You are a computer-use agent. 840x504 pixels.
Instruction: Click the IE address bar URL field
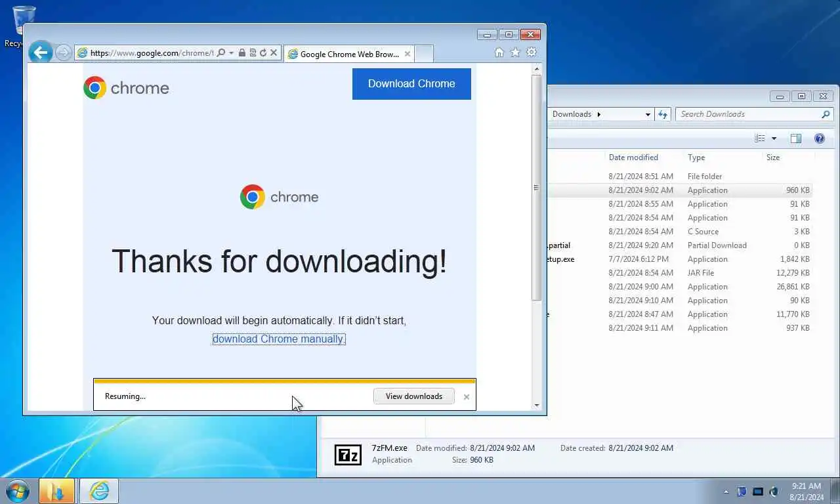click(x=152, y=53)
